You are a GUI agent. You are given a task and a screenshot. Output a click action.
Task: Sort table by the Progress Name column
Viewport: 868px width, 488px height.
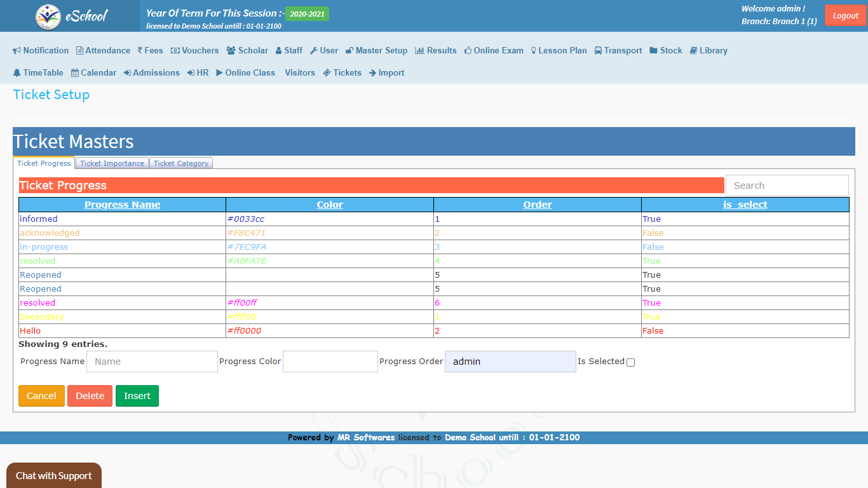[122, 204]
